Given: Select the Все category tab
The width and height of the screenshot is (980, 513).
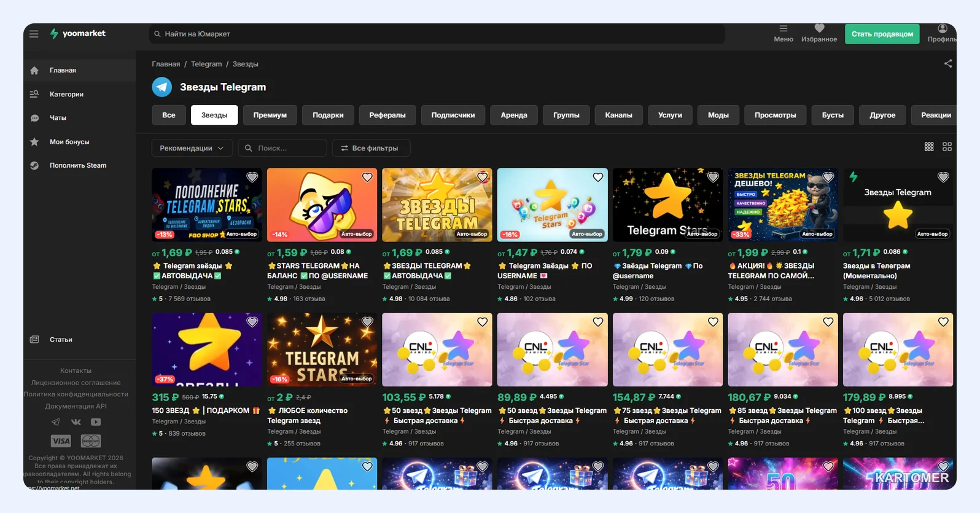Looking at the screenshot, I should pyautogui.click(x=169, y=115).
